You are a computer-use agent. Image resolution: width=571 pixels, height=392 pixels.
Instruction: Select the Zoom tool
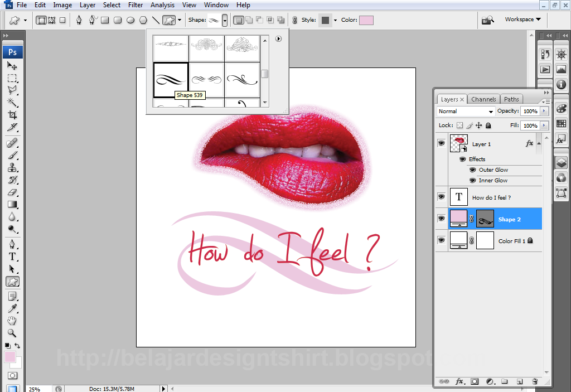[12, 333]
